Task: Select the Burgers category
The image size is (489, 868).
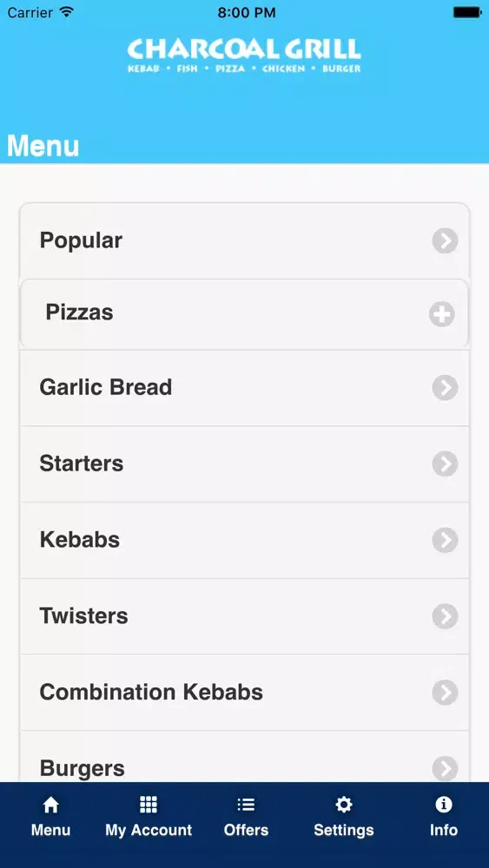Action: point(245,757)
